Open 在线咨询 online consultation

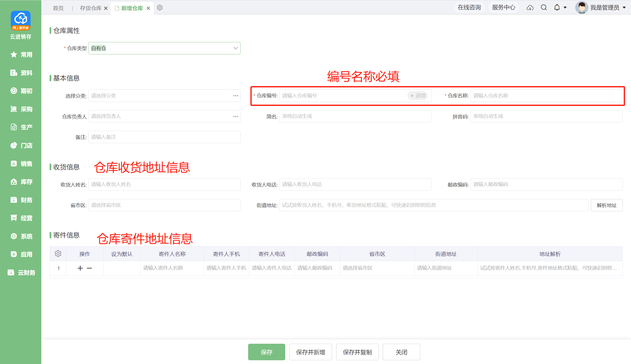[469, 8]
